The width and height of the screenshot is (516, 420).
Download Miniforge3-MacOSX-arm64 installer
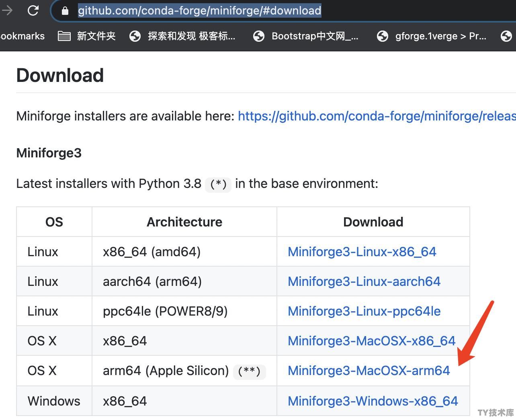[x=369, y=371]
